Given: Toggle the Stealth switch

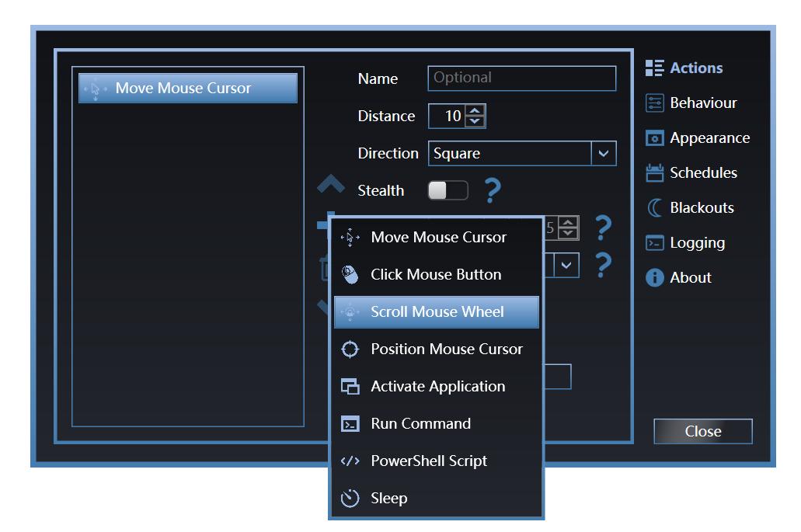Looking at the screenshot, I should [448, 190].
